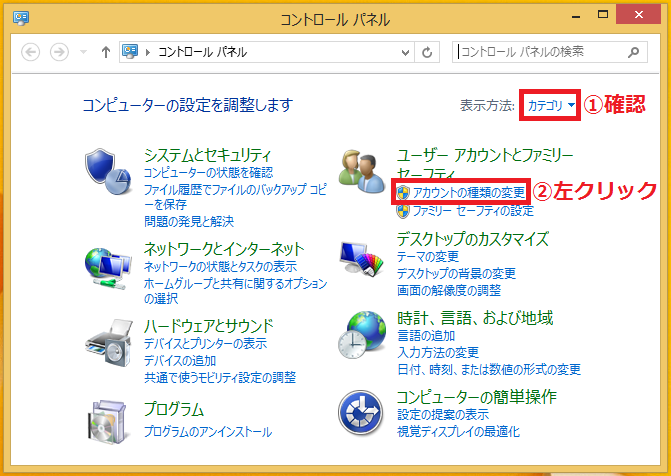Open デスクトップの背景の変更 link

tap(457, 274)
